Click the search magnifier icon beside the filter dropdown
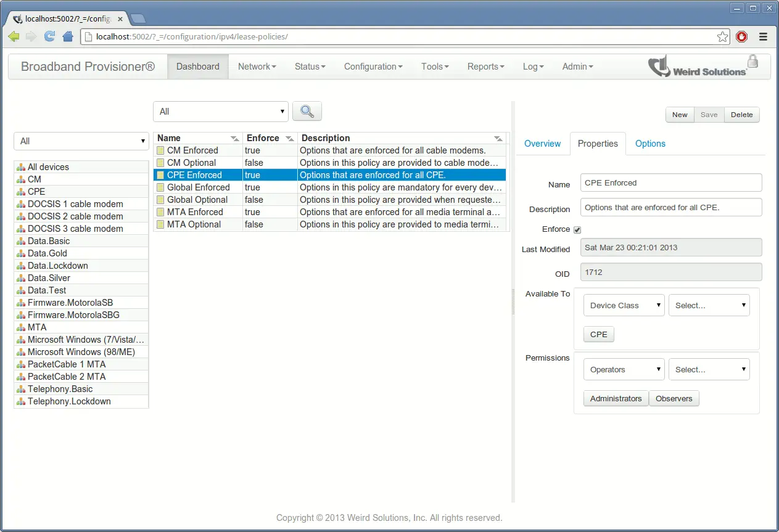 pos(307,111)
